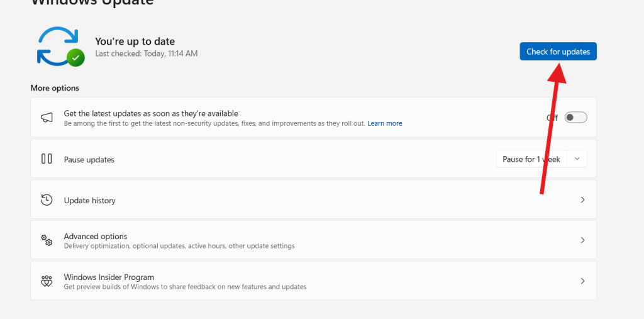
Task: Click the blue Windows Update sync arrows icon
Action: tap(57, 45)
